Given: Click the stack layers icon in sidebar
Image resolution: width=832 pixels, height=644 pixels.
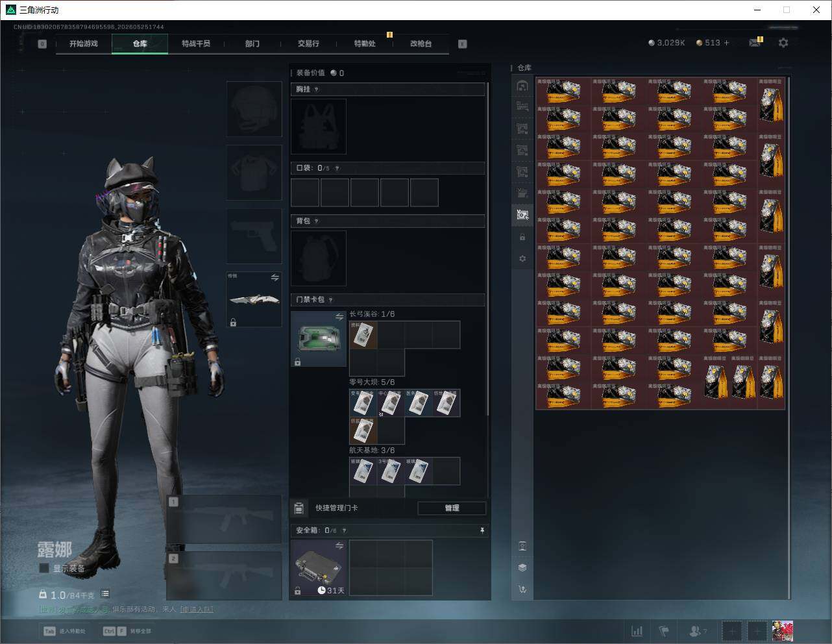Looking at the screenshot, I should pyautogui.click(x=522, y=567).
